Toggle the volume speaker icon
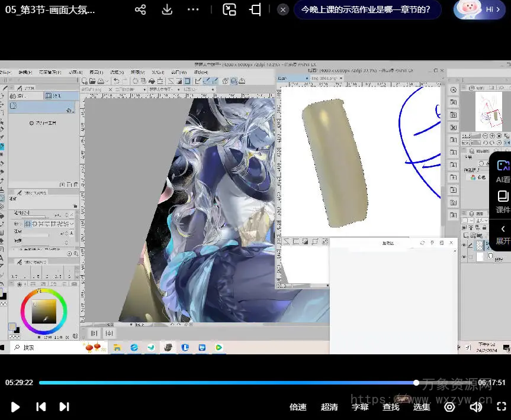Viewport: 511px width, 420px height. pos(475,407)
